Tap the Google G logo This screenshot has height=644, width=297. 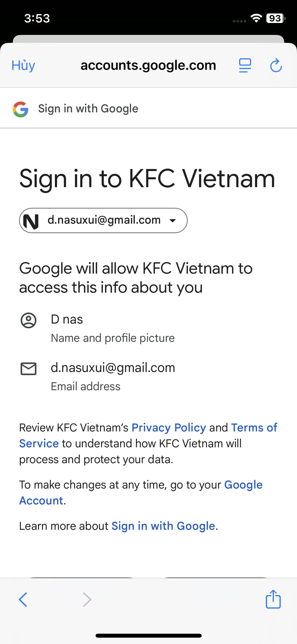click(x=21, y=109)
